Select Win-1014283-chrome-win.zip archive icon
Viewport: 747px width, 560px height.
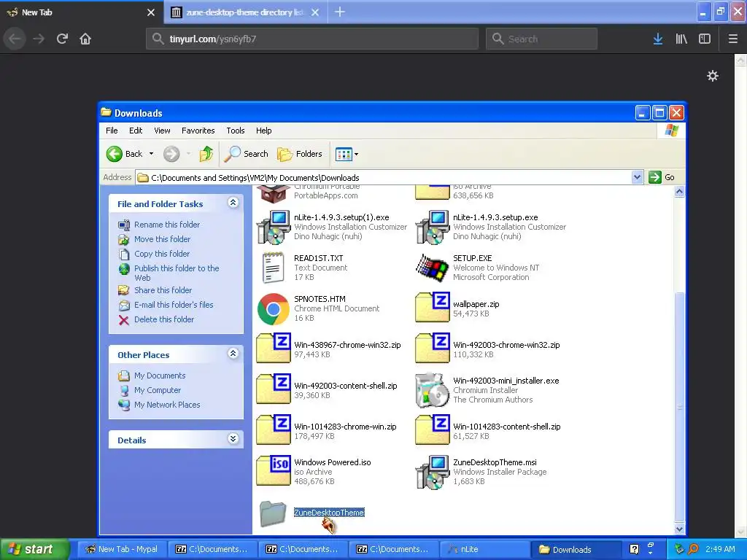coord(274,429)
